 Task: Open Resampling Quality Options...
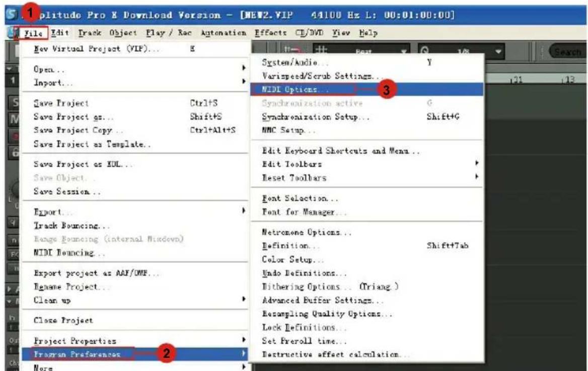[x=367, y=314]
